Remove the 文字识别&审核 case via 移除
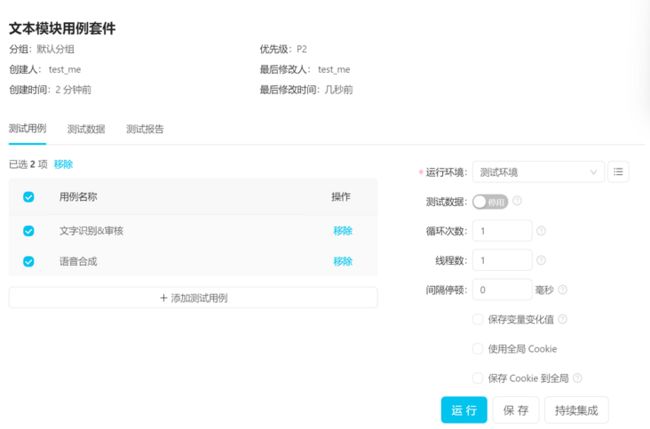The width and height of the screenshot is (650, 429). (343, 231)
